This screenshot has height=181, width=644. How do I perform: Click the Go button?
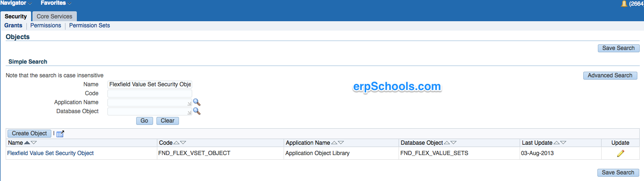click(144, 121)
